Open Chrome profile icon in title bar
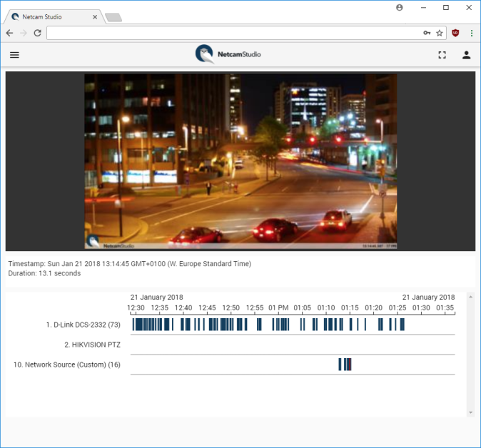 pos(399,8)
